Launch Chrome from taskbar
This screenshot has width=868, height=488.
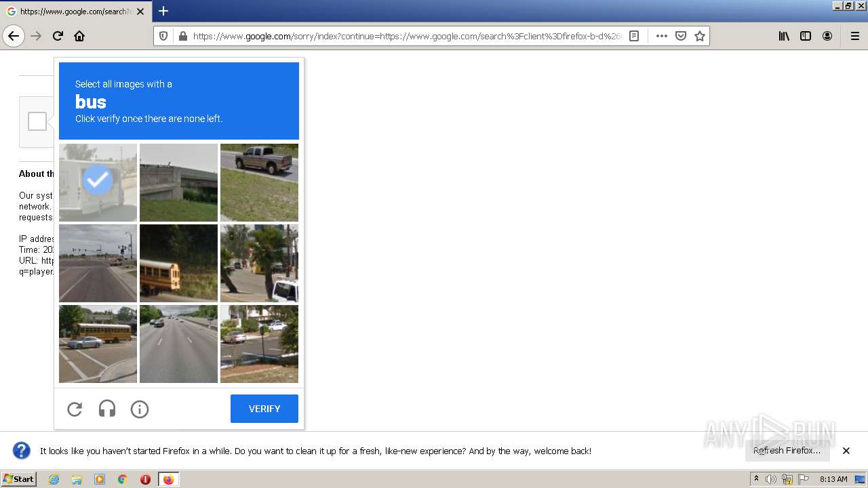tap(123, 479)
